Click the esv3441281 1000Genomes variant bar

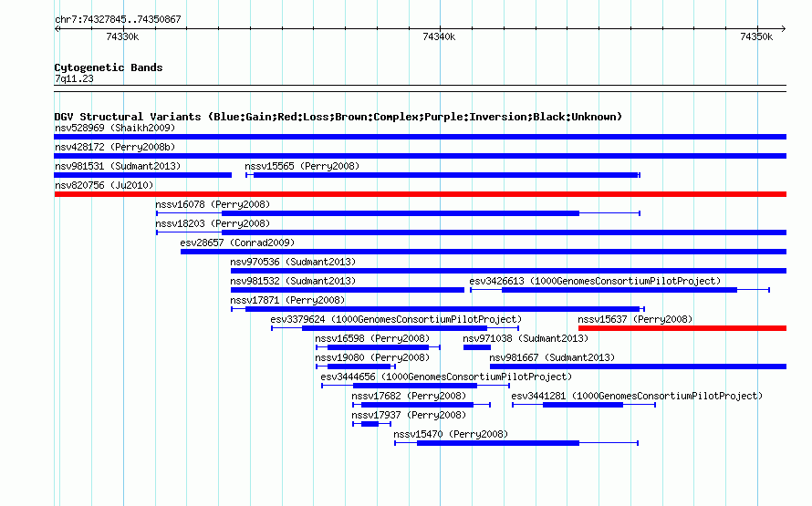584,405
